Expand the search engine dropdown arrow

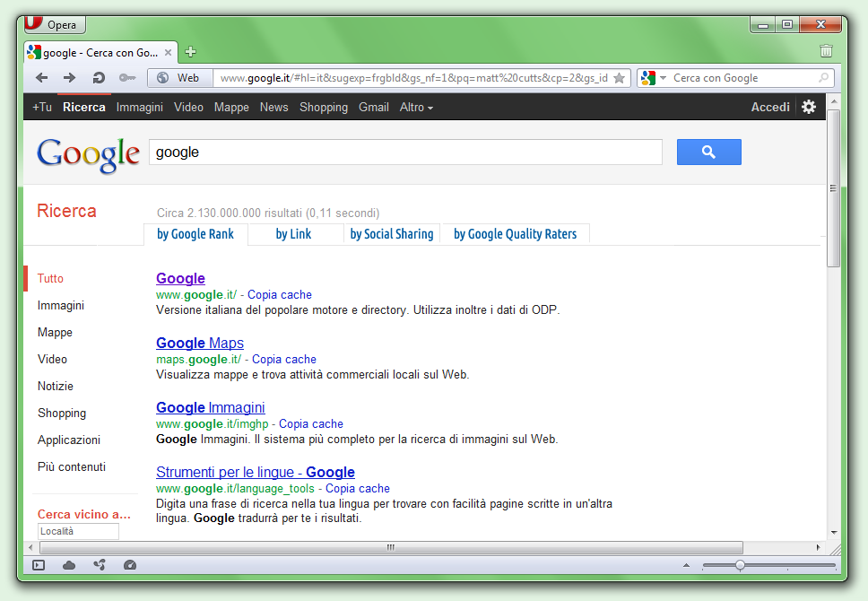(664, 78)
